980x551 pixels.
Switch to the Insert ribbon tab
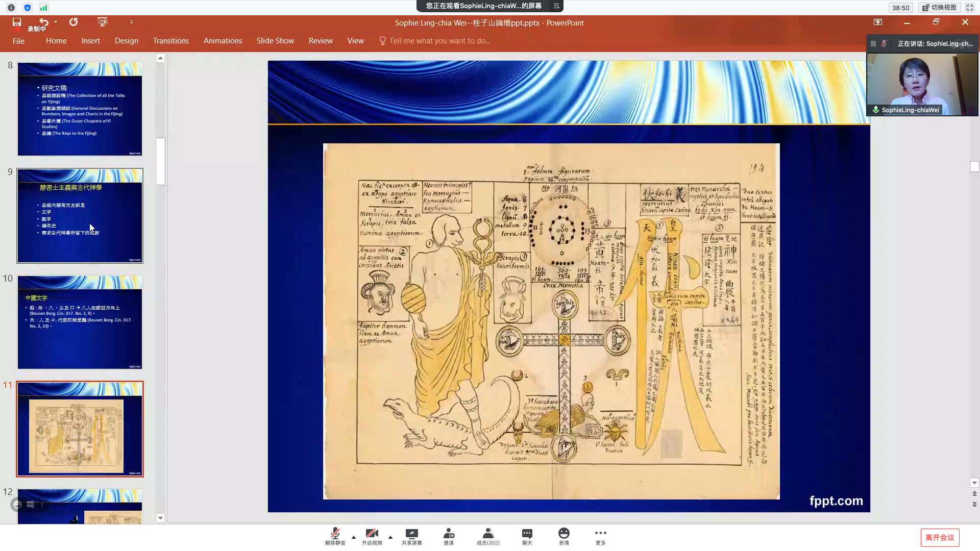pos(90,41)
